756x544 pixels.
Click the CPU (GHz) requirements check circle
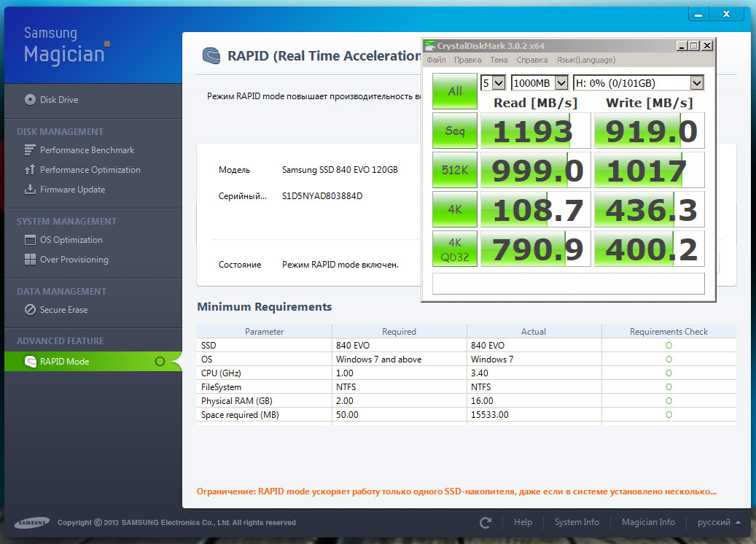669,373
